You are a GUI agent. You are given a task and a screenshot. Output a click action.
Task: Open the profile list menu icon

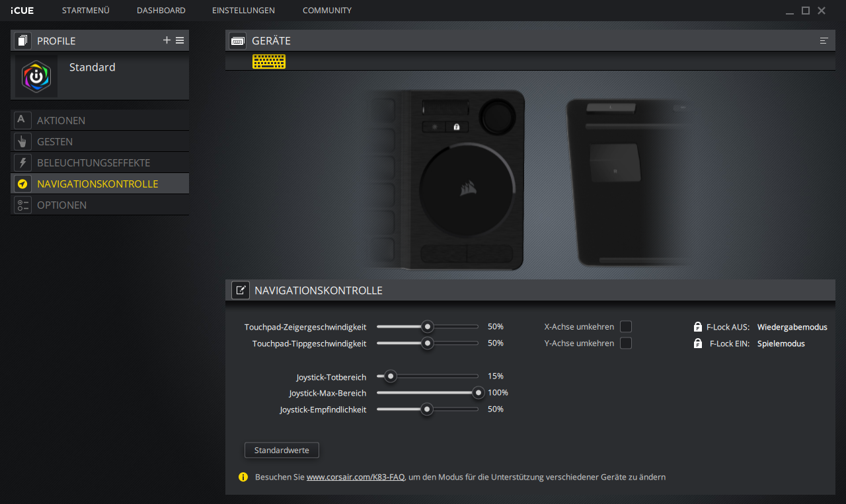pyautogui.click(x=180, y=40)
